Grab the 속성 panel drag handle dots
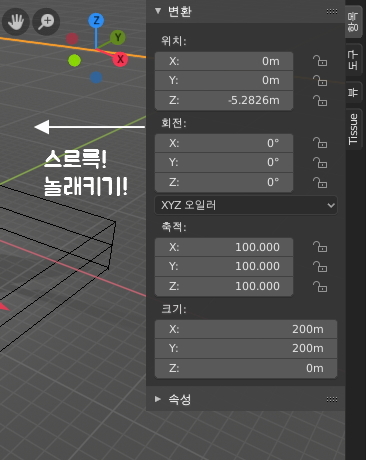Viewport: 366px width, 460px height. coord(332,399)
